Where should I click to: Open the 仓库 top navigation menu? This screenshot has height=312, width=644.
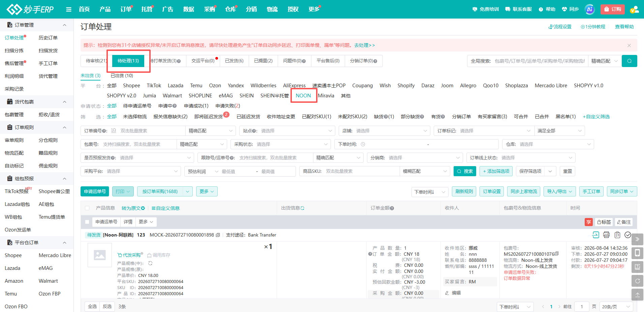pos(231,9)
